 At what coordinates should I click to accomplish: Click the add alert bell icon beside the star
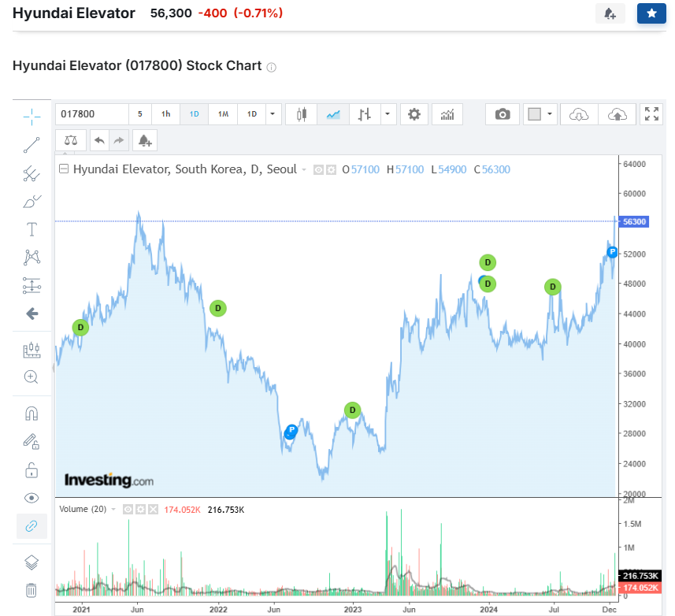[610, 13]
